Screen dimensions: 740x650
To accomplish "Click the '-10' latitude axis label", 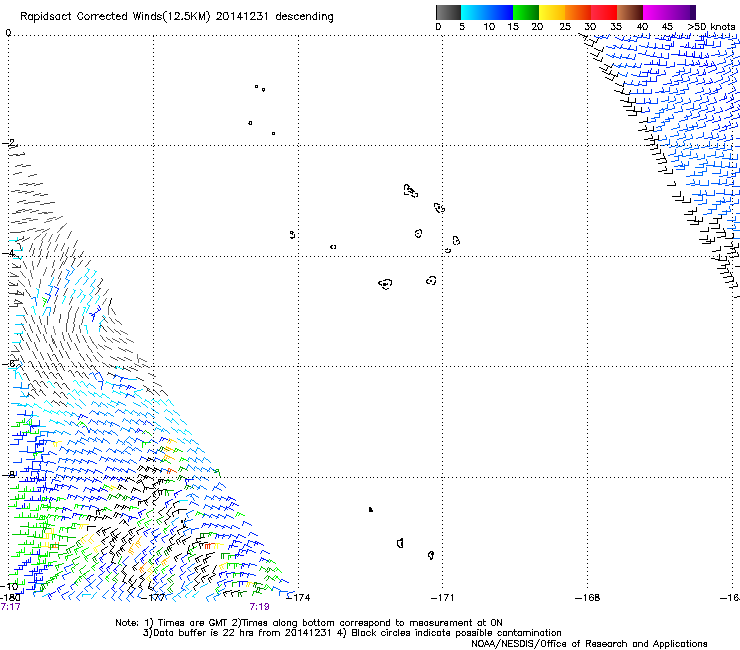I will (x=9, y=587).
